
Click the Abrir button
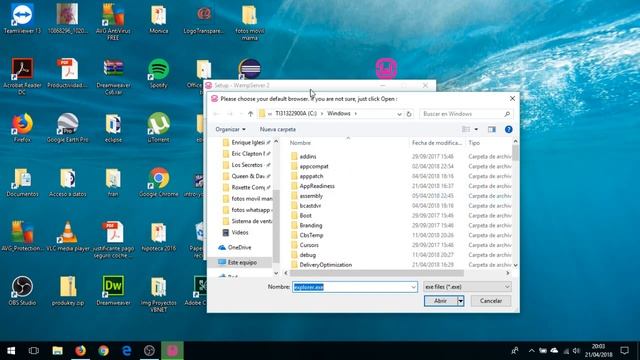click(x=440, y=301)
